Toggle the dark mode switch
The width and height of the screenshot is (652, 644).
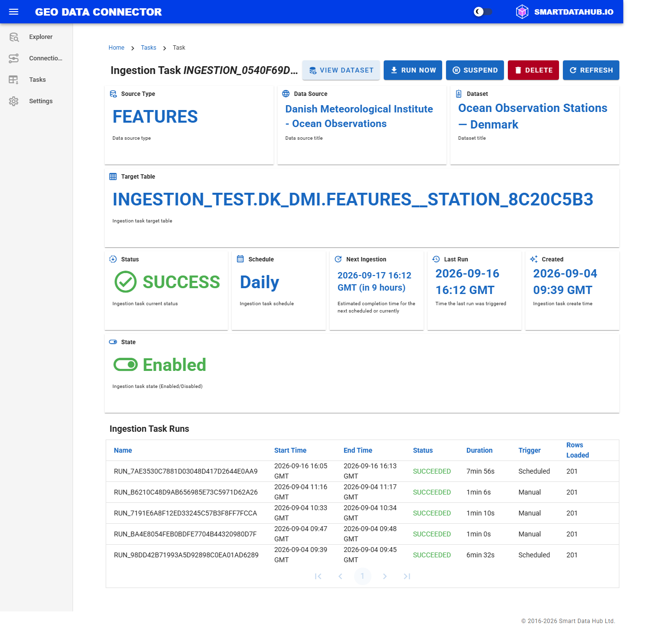(483, 12)
